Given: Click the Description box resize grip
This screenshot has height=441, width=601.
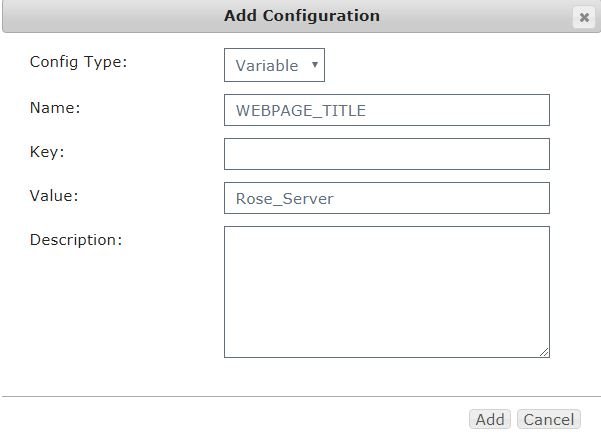Looking at the screenshot, I should click(x=544, y=352).
